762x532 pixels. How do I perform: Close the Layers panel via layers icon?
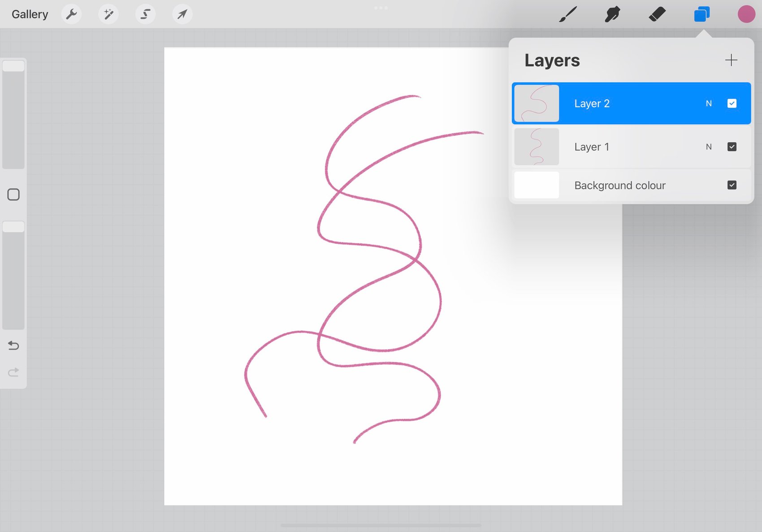coord(702,14)
